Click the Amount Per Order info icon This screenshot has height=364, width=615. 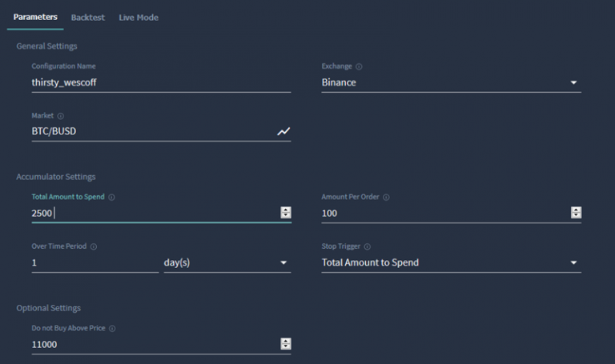386,197
